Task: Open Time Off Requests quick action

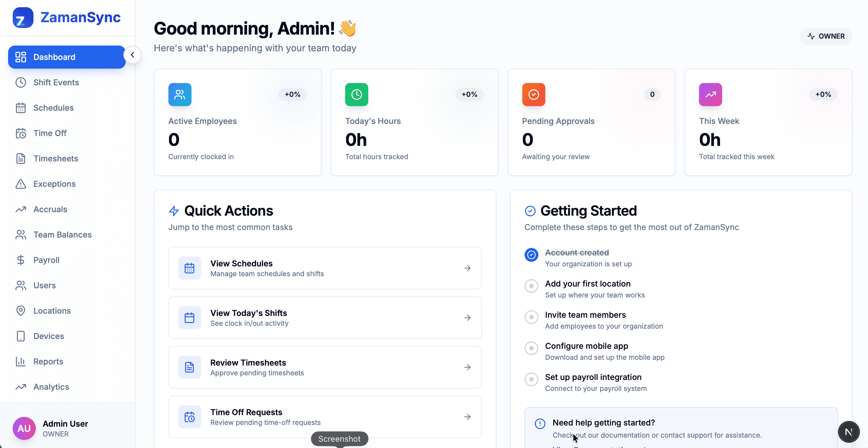Action: (324, 417)
